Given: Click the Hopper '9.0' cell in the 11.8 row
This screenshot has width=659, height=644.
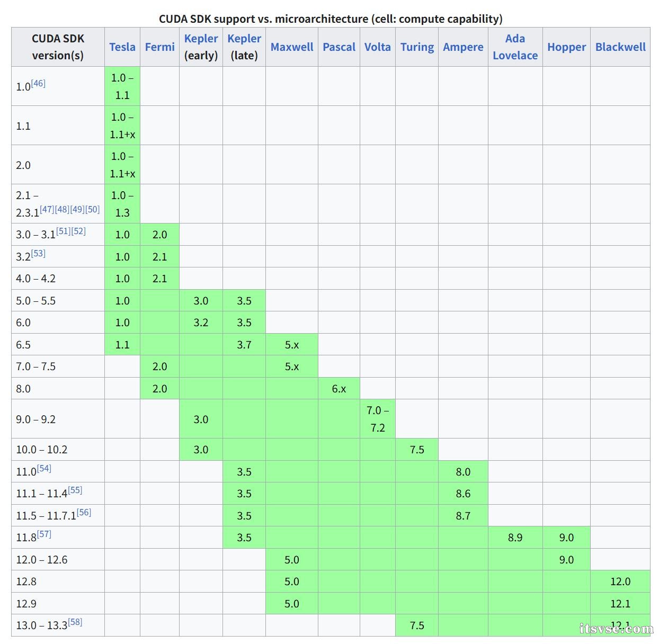Looking at the screenshot, I should point(566,538).
